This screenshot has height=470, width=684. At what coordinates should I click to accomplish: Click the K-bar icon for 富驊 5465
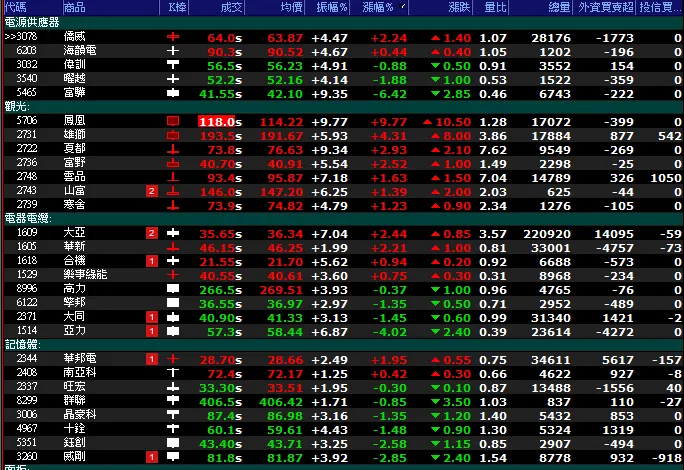click(173, 93)
